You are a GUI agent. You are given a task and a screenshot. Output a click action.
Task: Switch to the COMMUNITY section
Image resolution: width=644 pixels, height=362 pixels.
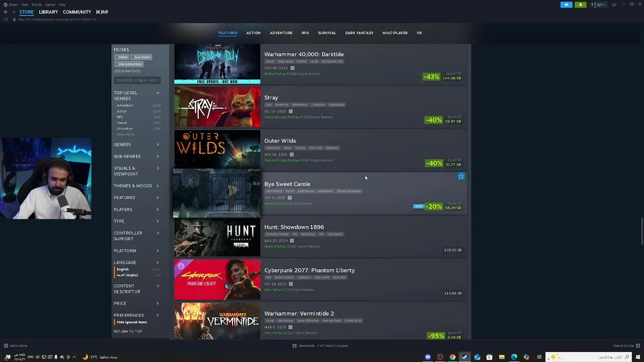pos(77,12)
